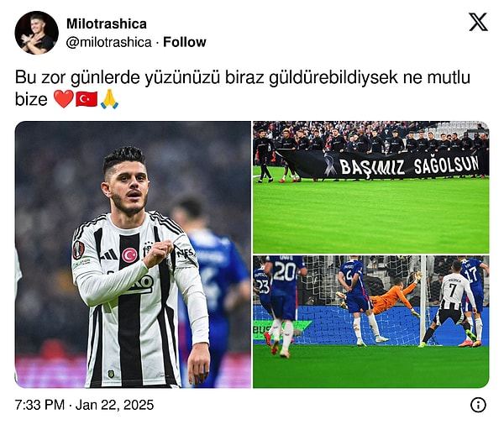504x430 pixels.
Task: Open Milotrashica's profile avatar
Action: click(x=37, y=33)
